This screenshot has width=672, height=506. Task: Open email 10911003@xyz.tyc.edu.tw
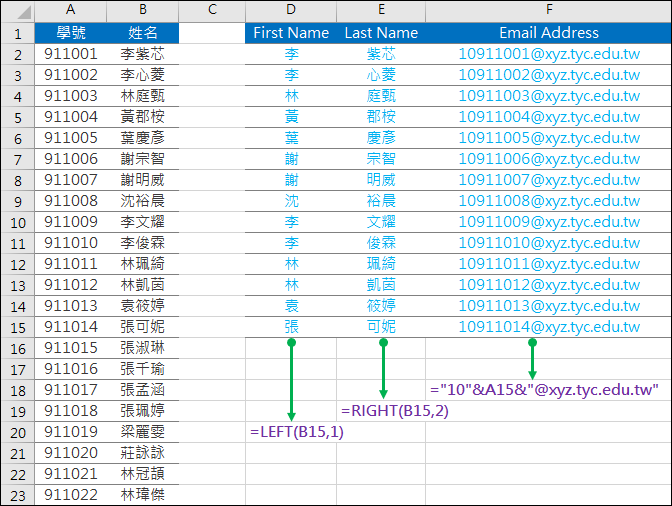pos(549,96)
